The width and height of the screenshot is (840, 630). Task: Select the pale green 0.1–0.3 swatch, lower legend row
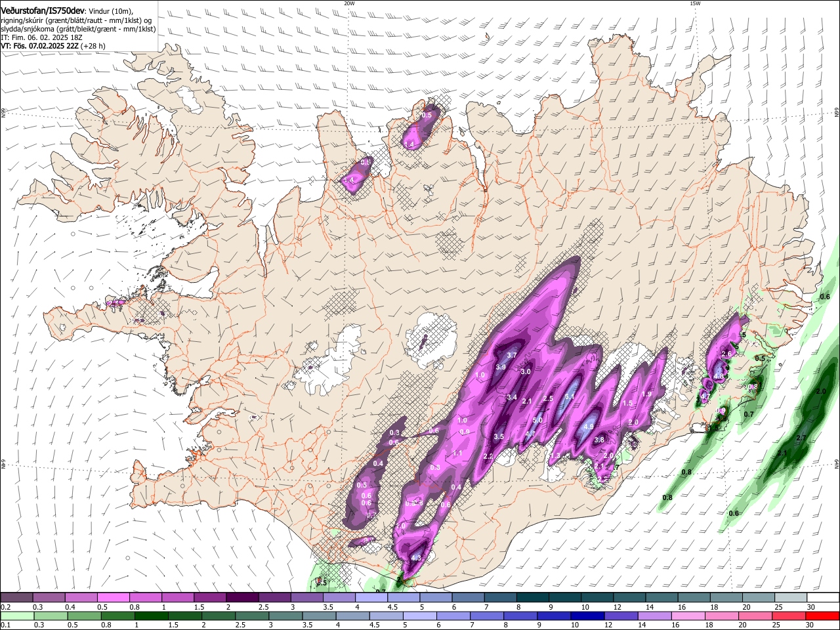(18, 616)
